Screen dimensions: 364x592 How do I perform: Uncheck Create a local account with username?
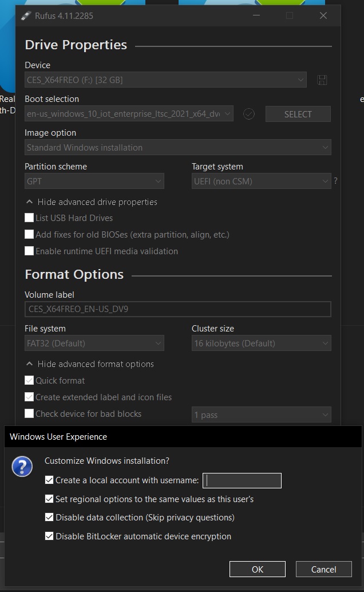[x=49, y=480]
